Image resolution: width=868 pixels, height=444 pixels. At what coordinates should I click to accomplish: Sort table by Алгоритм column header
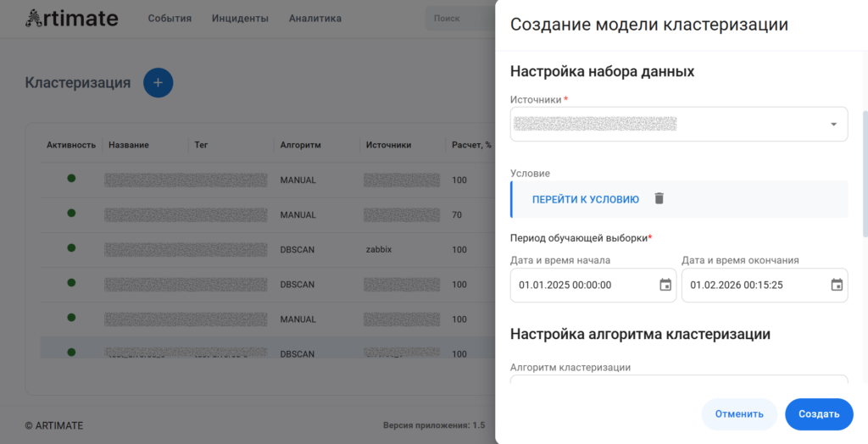click(x=301, y=145)
